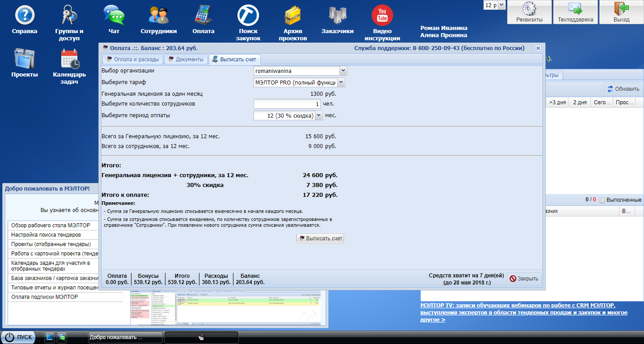This screenshot has height=344, width=644.
Task: Open the Заказчики customers icon
Action: [337, 15]
